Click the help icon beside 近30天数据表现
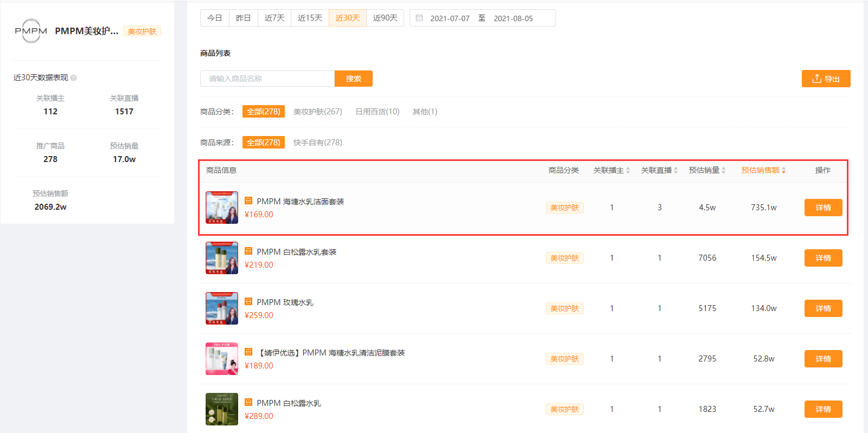 click(x=74, y=77)
